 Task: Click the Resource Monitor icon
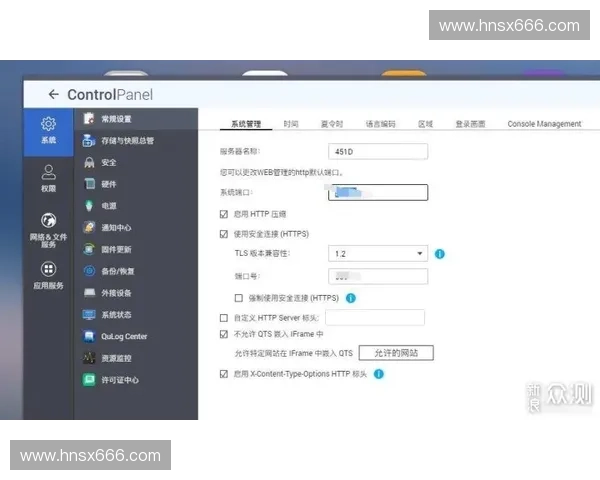(x=89, y=358)
